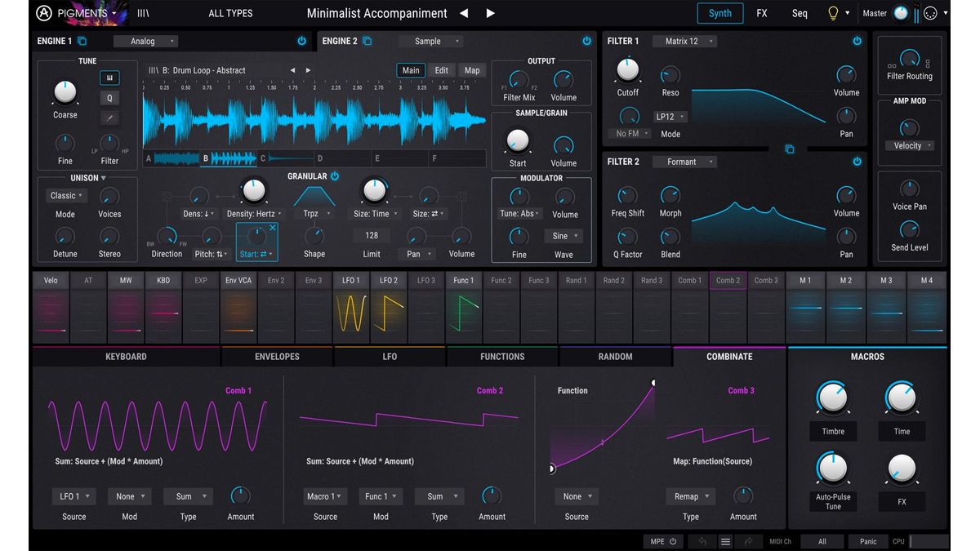The height and width of the screenshot is (551, 980).
Task: Switch to the FX tab
Action: [x=762, y=13]
